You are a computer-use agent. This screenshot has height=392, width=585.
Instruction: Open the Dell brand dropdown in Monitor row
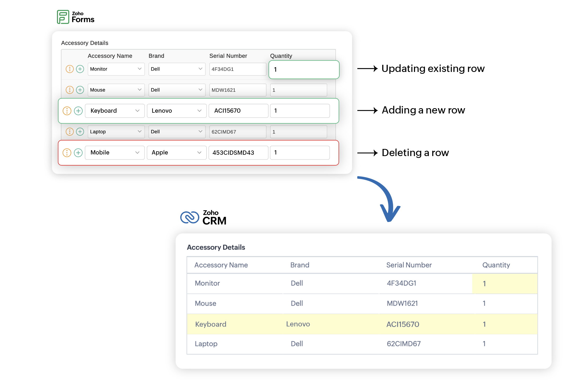click(177, 69)
